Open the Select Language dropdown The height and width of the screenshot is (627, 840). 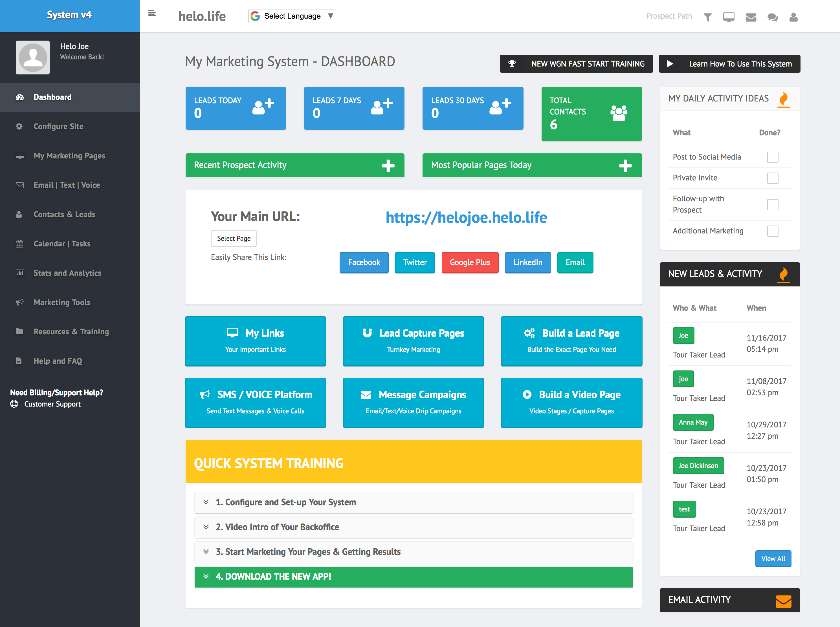(293, 16)
